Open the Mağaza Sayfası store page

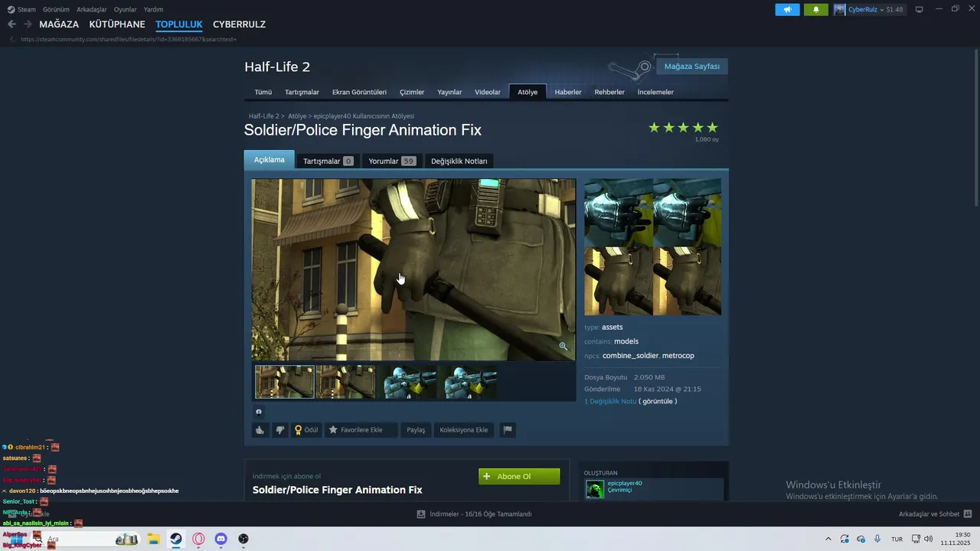pos(692,67)
